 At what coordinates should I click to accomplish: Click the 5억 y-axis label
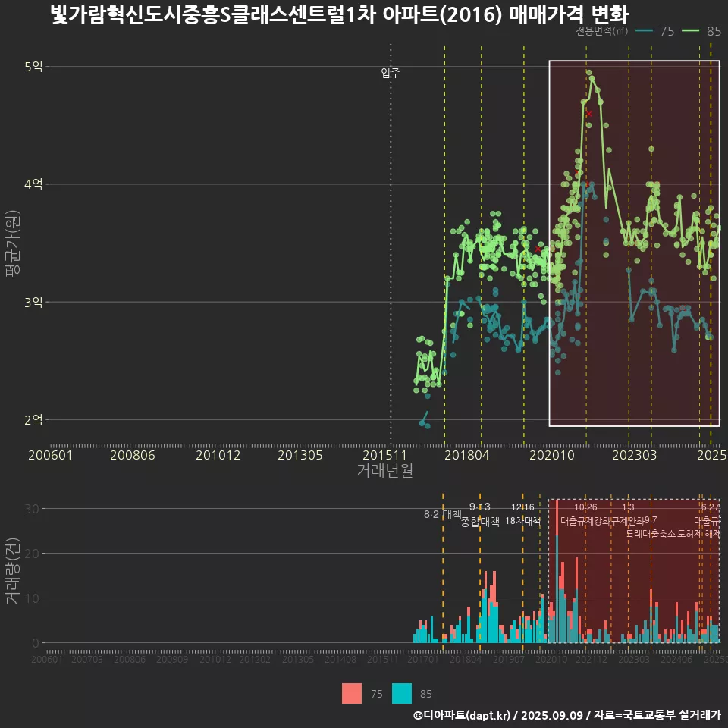point(33,67)
